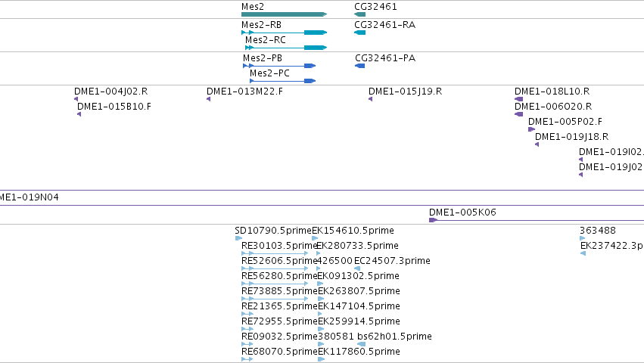Click the EK154610.5prime EST arrow
This screenshot has width=644, height=363.
pos(315,238)
